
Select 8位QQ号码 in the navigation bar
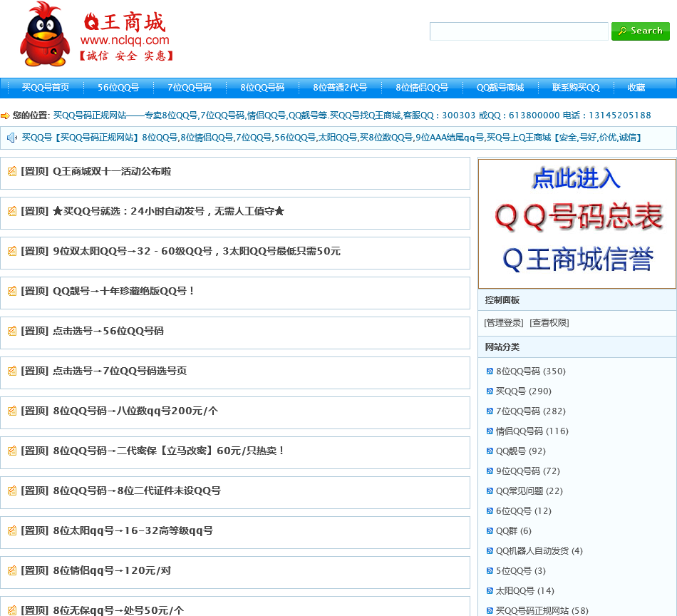click(262, 88)
